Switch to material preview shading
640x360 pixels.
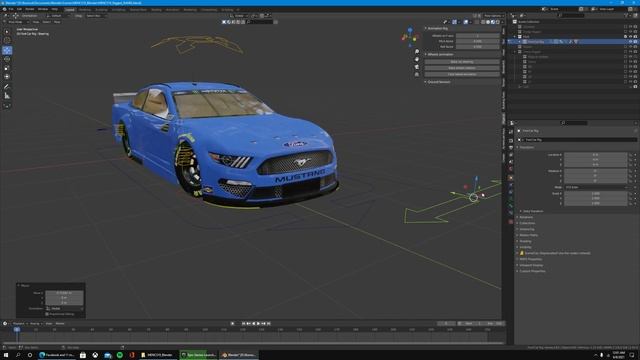point(493,22)
